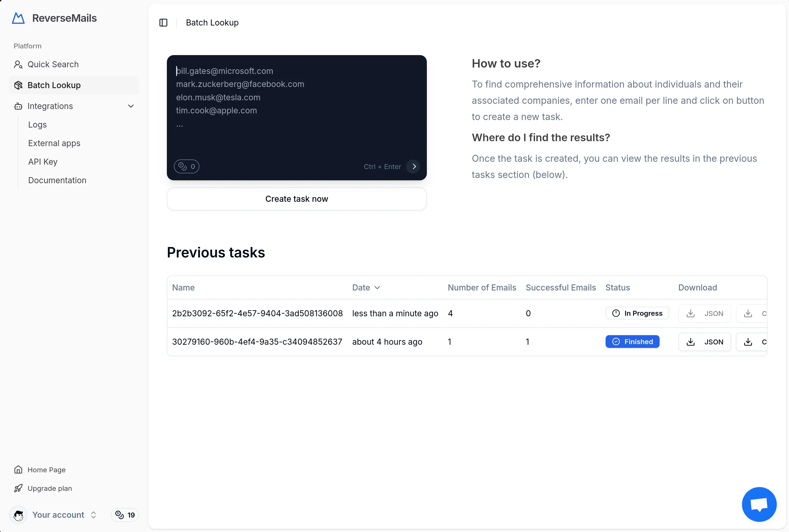Open the Documentation page

point(57,180)
